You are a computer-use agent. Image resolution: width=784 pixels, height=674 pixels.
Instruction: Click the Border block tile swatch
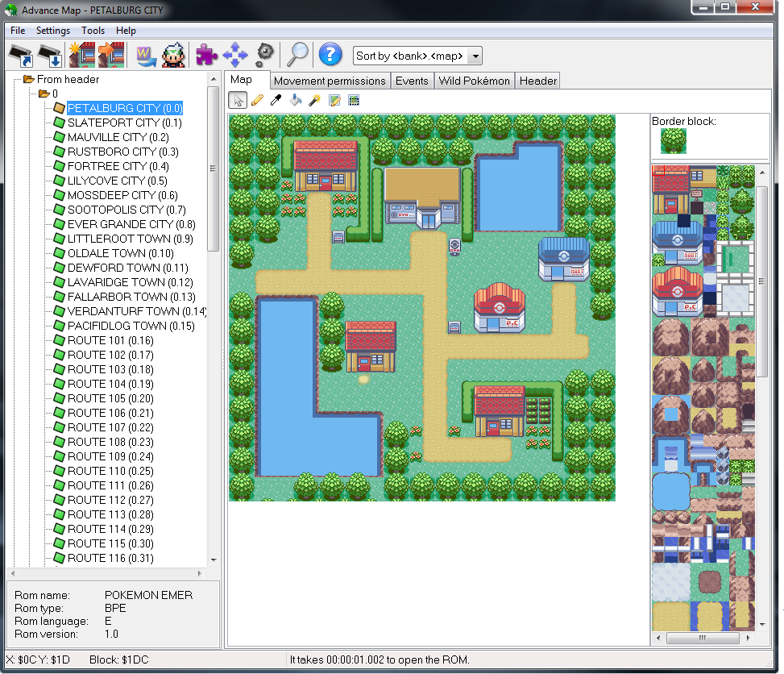tap(674, 141)
